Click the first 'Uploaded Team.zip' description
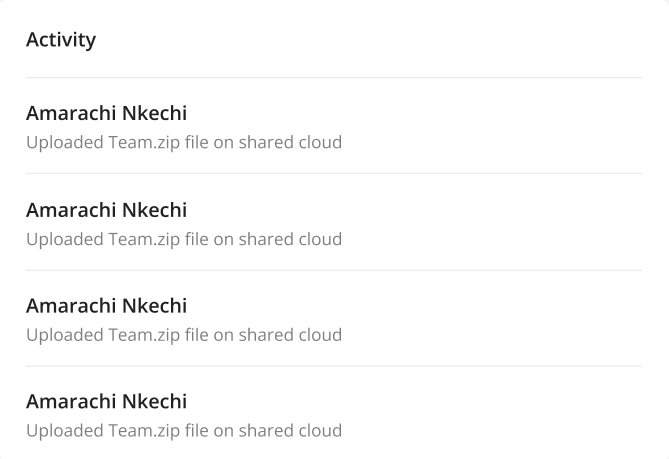This screenshot has height=459, width=669. tap(184, 142)
